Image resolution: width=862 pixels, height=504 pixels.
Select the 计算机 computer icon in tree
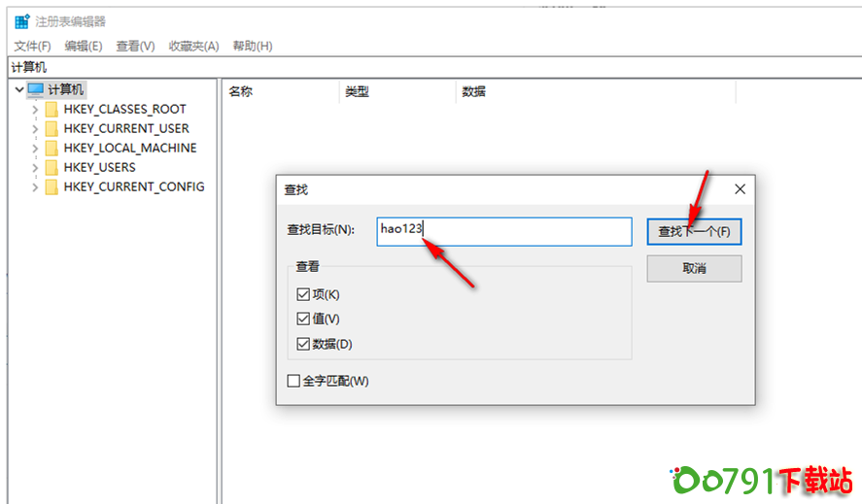(x=35, y=89)
